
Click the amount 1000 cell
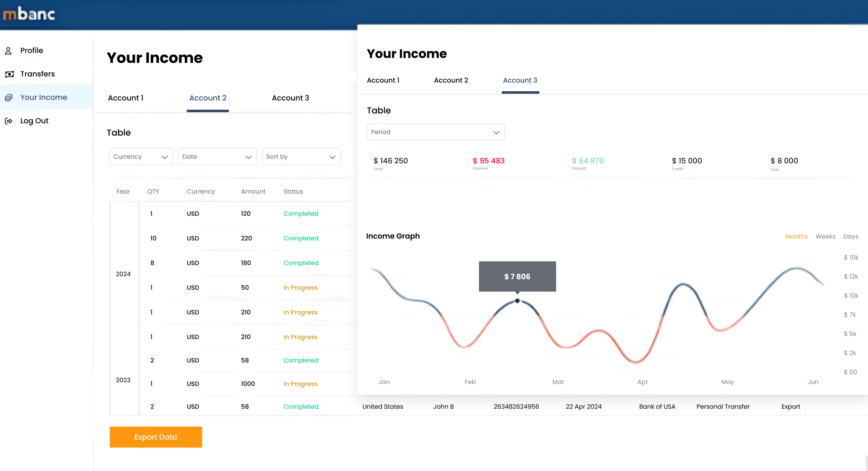248,384
